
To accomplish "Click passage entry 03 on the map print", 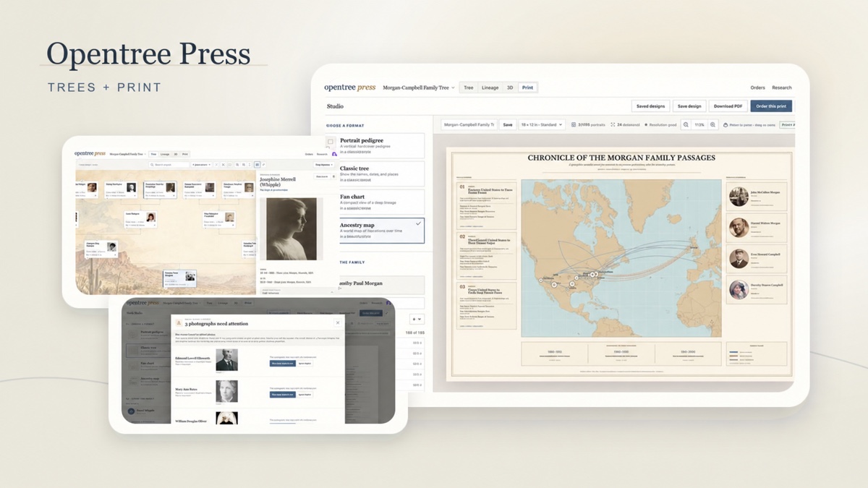I will (486, 304).
